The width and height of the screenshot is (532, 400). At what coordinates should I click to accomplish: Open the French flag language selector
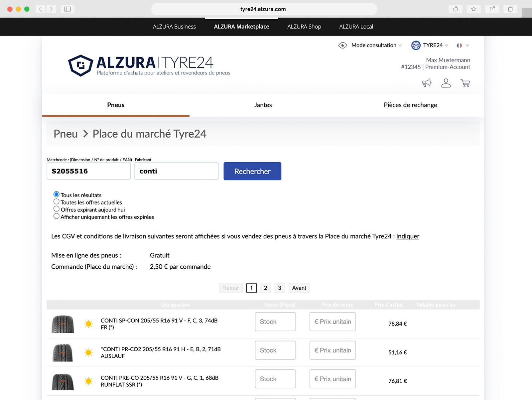tap(459, 45)
